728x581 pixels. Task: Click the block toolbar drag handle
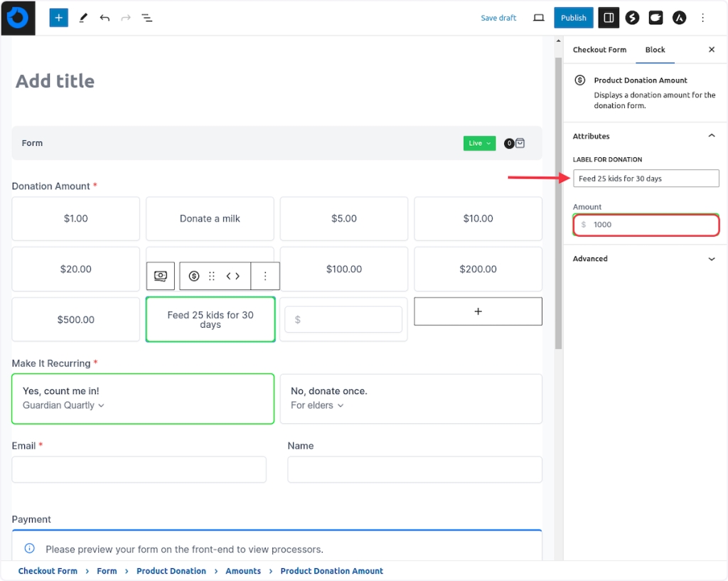pyautogui.click(x=211, y=276)
